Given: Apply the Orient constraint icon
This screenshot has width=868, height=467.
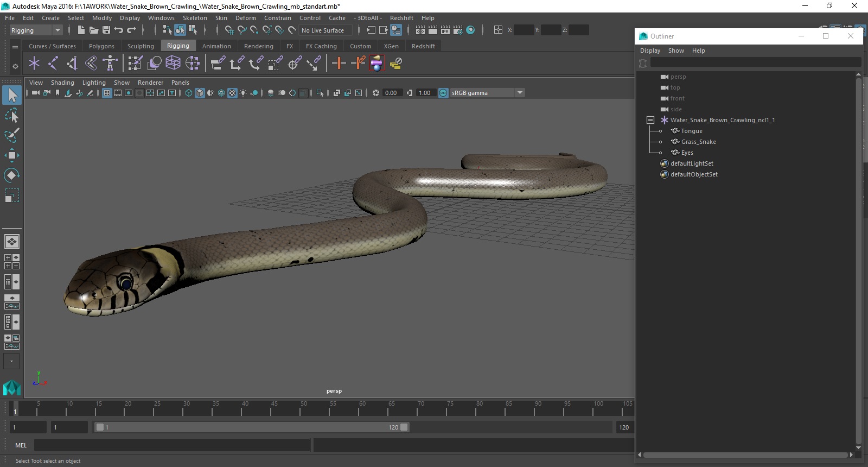Looking at the screenshot, I should pos(256,64).
